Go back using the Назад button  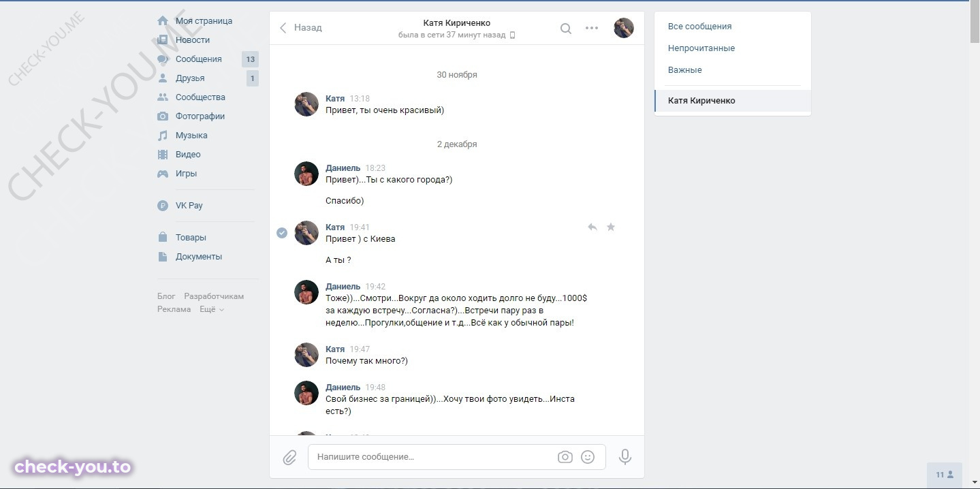[x=301, y=28]
